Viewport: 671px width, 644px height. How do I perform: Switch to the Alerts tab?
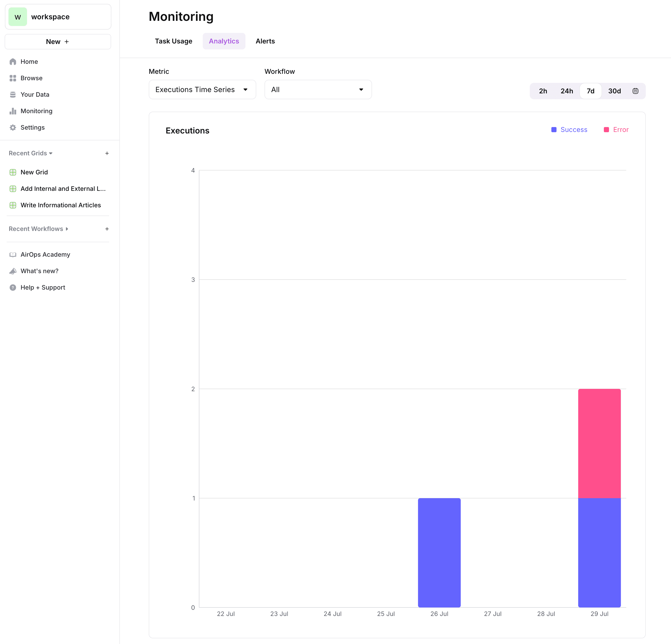click(x=265, y=41)
